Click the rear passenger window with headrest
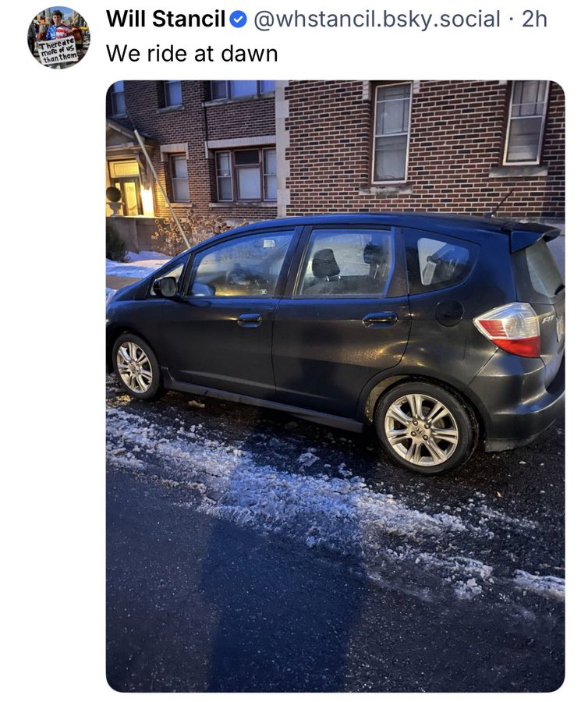The image size is (588, 702). click(x=345, y=262)
